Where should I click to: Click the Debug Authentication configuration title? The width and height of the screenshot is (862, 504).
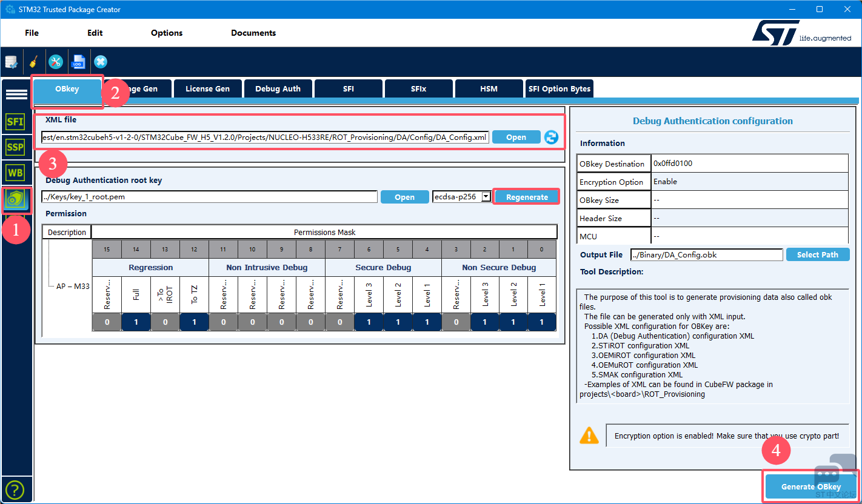point(712,121)
